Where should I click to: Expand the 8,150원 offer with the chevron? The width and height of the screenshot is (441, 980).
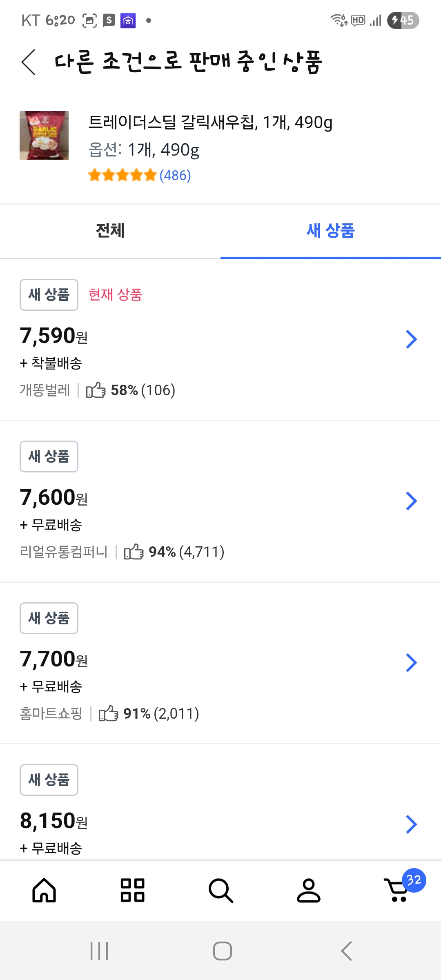tap(412, 824)
